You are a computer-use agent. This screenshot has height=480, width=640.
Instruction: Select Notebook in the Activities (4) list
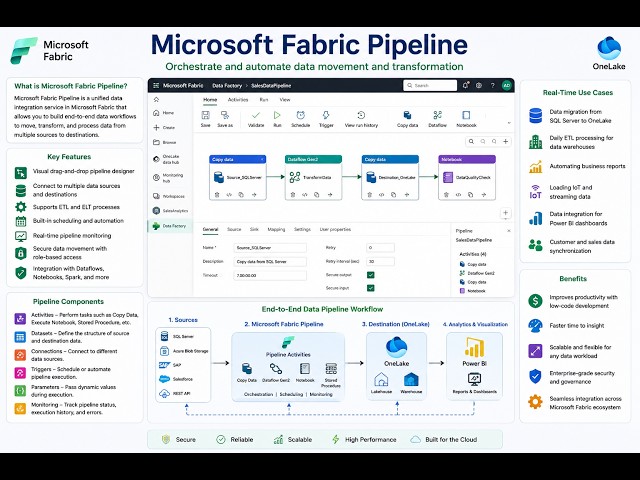click(473, 291)
